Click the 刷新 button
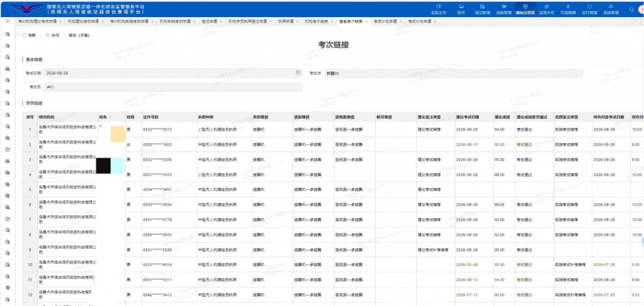This screenshot has height=306, width=644. (30, 35)
